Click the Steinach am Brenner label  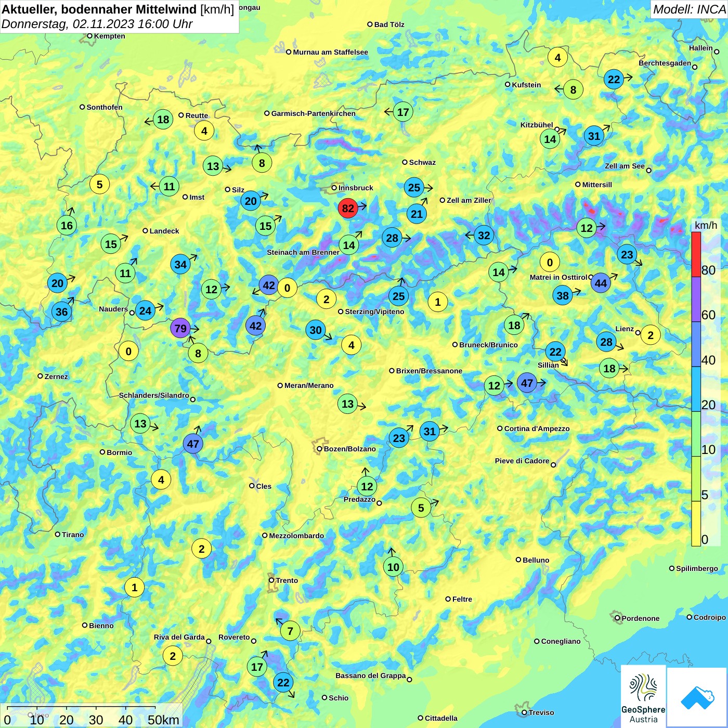[x=303, y=252]
